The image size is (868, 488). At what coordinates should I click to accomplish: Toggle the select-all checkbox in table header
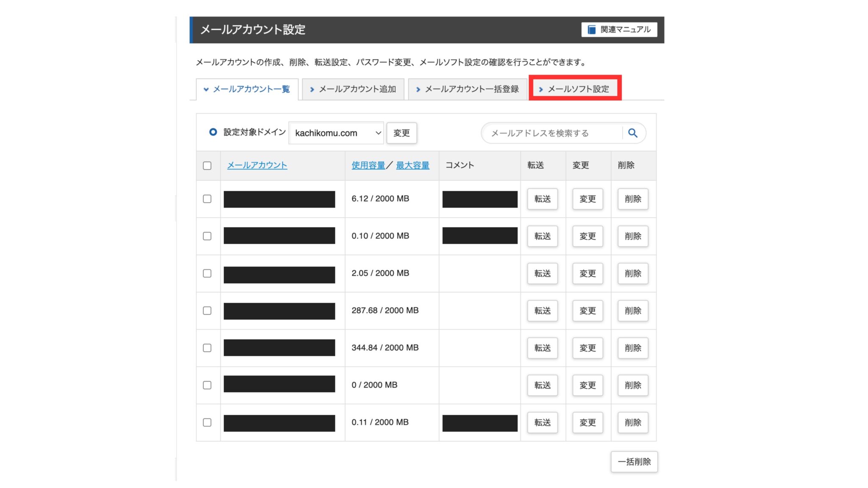[x=207, y=166]
